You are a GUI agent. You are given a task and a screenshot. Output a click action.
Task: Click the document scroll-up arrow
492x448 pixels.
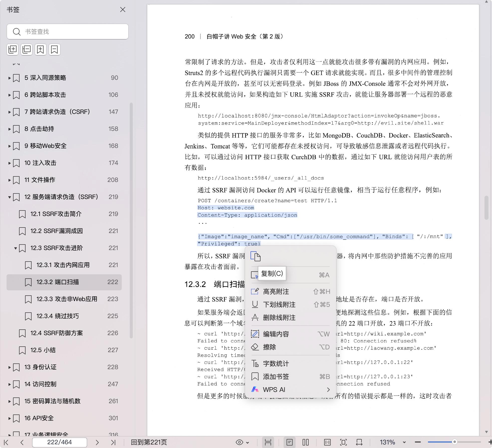486,2
